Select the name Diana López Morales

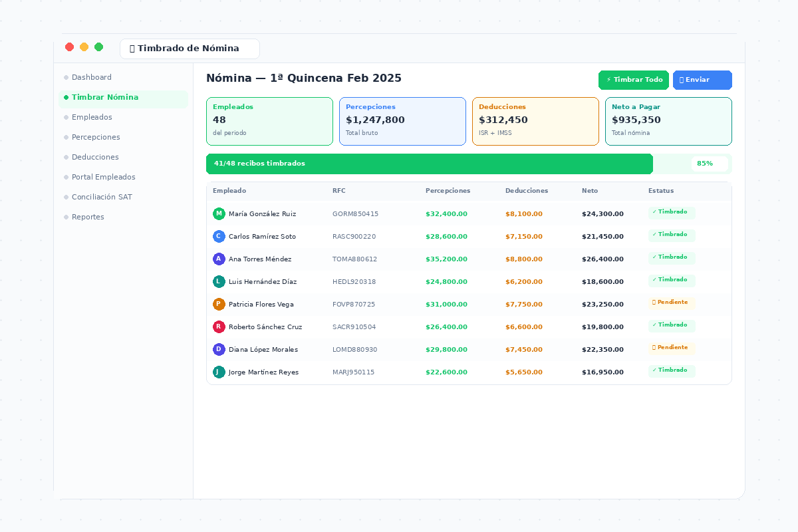[x=263, y=350]
